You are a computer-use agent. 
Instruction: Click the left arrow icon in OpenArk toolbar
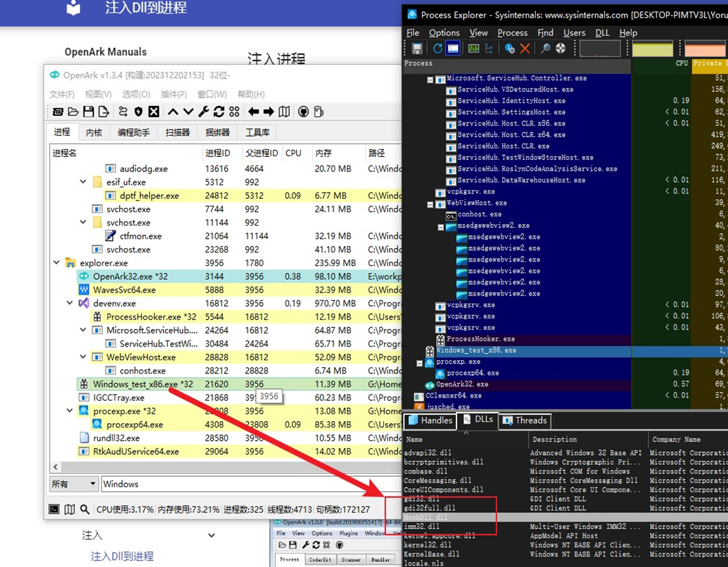(x=254, y=111)
